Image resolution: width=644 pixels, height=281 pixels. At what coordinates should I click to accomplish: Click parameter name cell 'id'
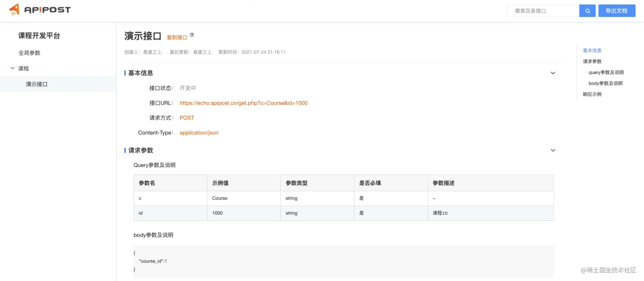pos(171,213)
